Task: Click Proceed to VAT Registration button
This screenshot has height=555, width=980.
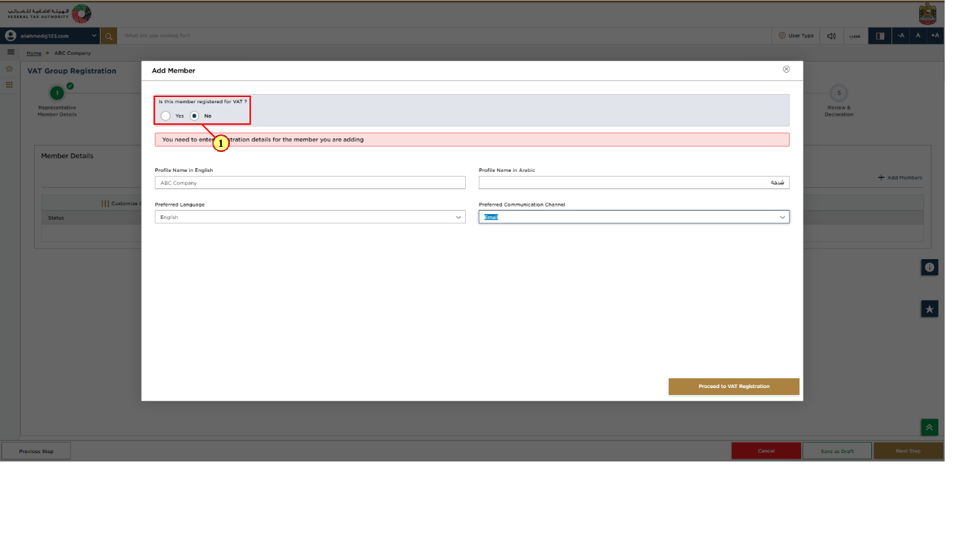Action: click(734, 387)
